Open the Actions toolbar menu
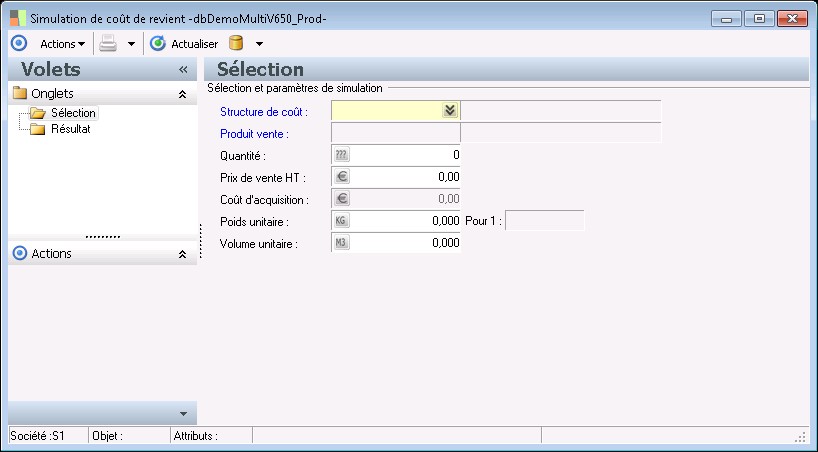The width and height of the screenshot is (818, 452). (x=63, y=44)
